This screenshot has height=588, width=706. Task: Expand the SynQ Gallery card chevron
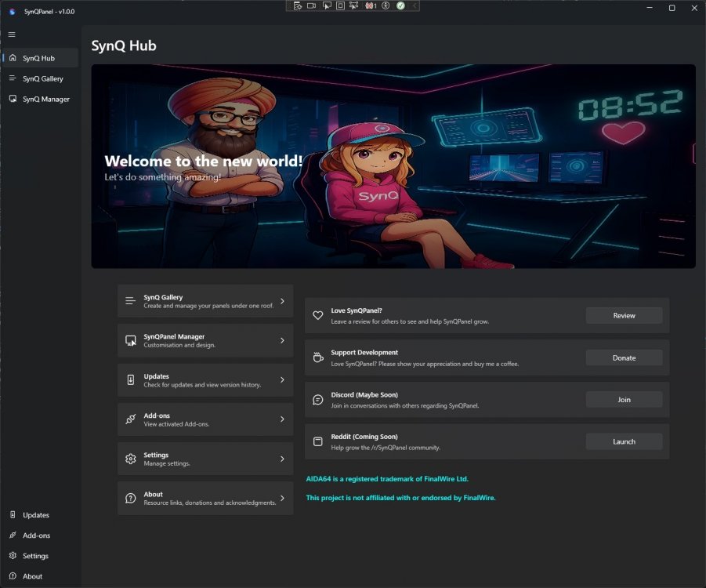pyautogui.click(x=282, y=301)
